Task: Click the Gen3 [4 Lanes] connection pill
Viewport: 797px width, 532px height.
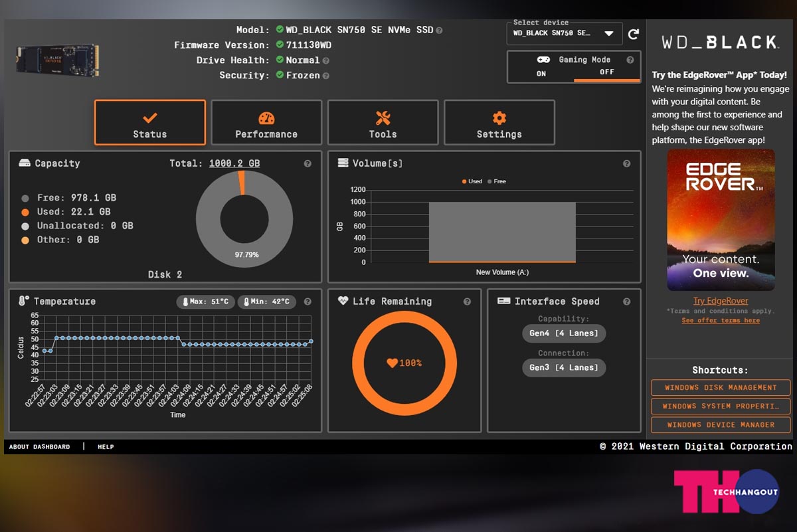Action: (x=564, y=367)
